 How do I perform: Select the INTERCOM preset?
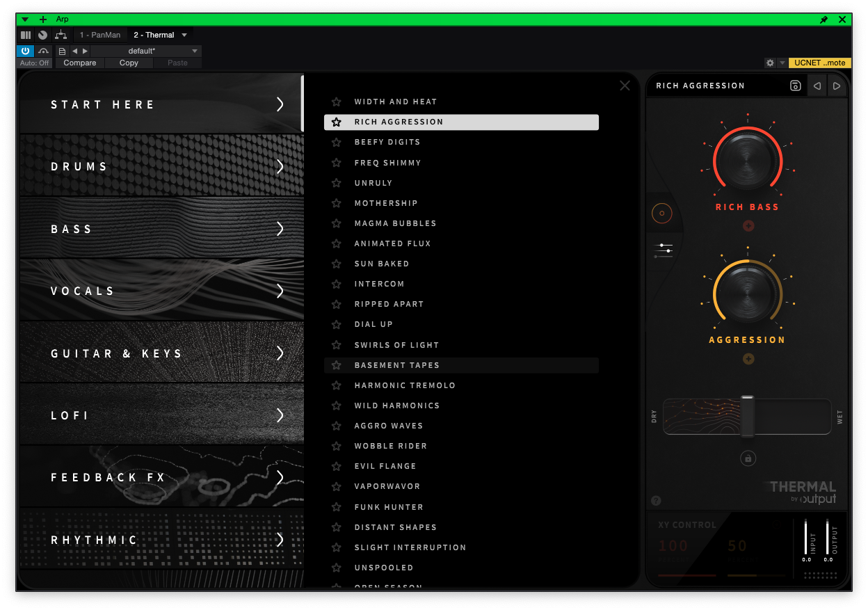pos(461,284)
